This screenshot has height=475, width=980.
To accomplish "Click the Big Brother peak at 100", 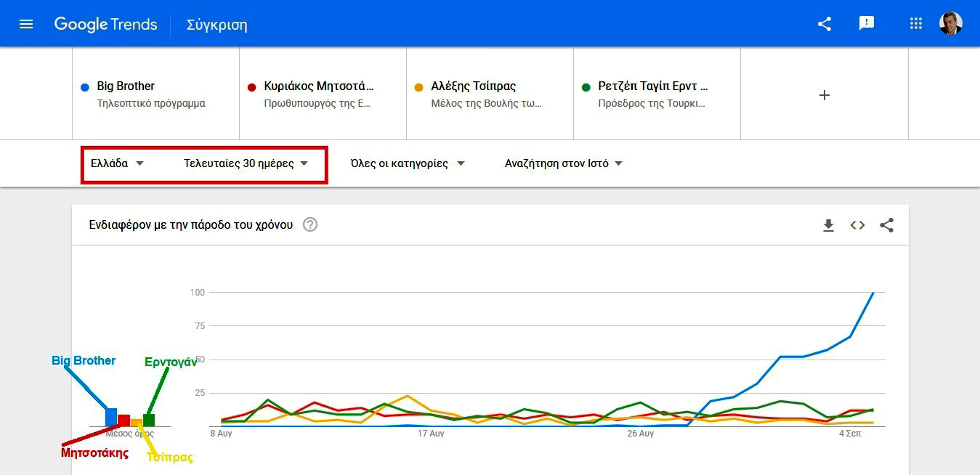I will [x=873, y=293].
